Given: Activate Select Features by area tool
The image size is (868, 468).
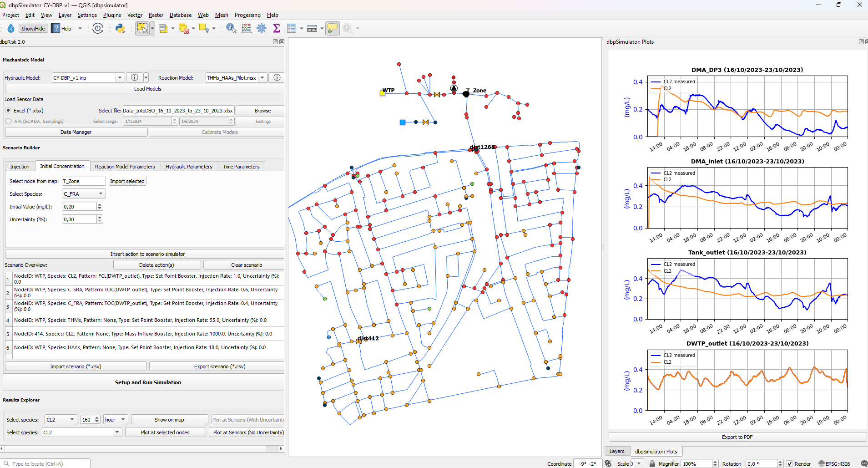Looking at the screenshot, I should pyautogui.click(x=142, y=28).
